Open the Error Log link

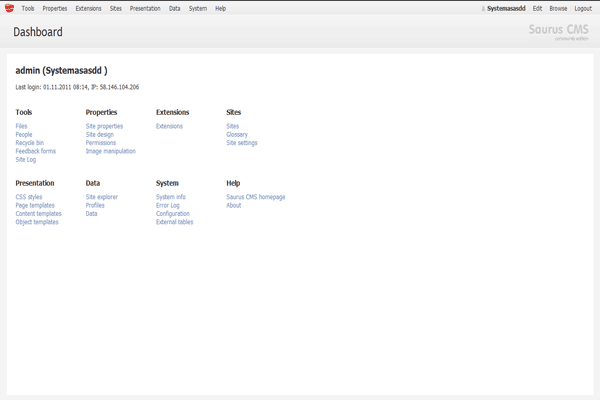click(168, 205)
